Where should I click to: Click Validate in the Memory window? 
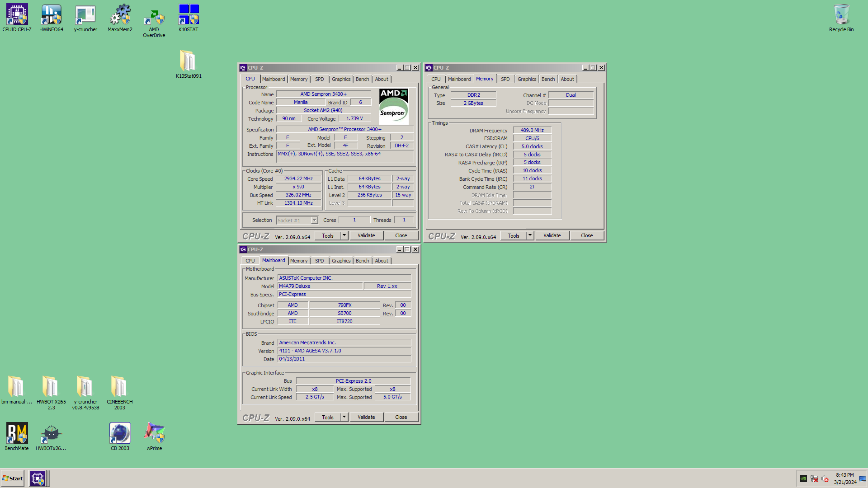(x=552, y=235)
